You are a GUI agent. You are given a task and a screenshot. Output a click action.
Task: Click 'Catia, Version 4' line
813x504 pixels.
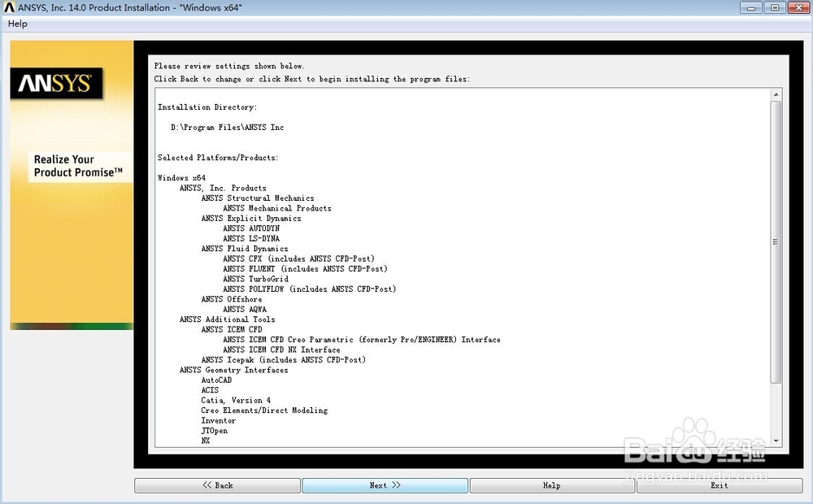tap(236, 400)
